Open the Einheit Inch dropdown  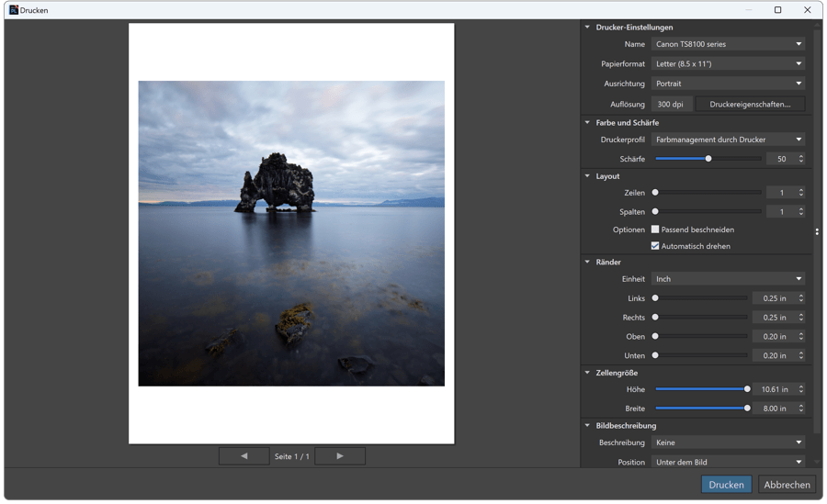pyautogui.click(x=728, y=279)
